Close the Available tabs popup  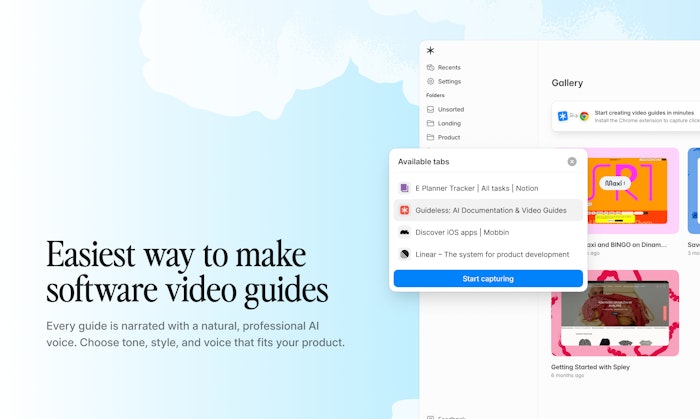point(572,162)
